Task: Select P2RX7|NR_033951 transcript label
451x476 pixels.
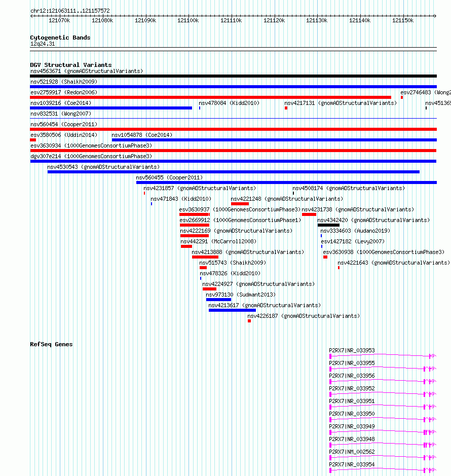Action: [x=352, y=401]
